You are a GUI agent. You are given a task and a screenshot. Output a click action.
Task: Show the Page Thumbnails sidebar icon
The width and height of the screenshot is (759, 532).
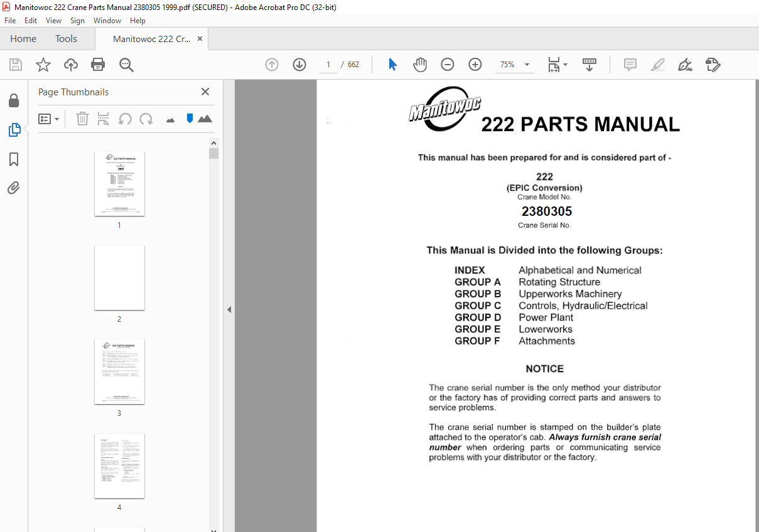pyautogui.click(x=14, y=130)
